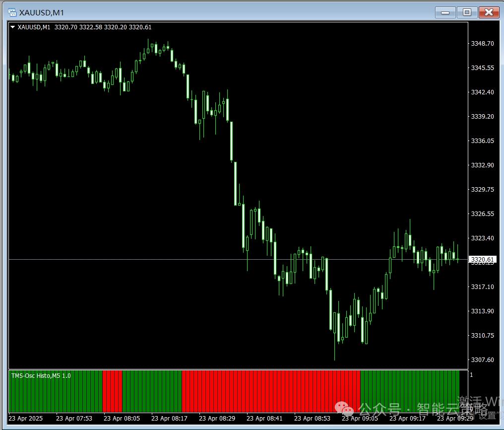This screenshot has height=430, width=504.
Task: Click the 23 Apr 2025 time axis label
Action: [x=26, y=419]
